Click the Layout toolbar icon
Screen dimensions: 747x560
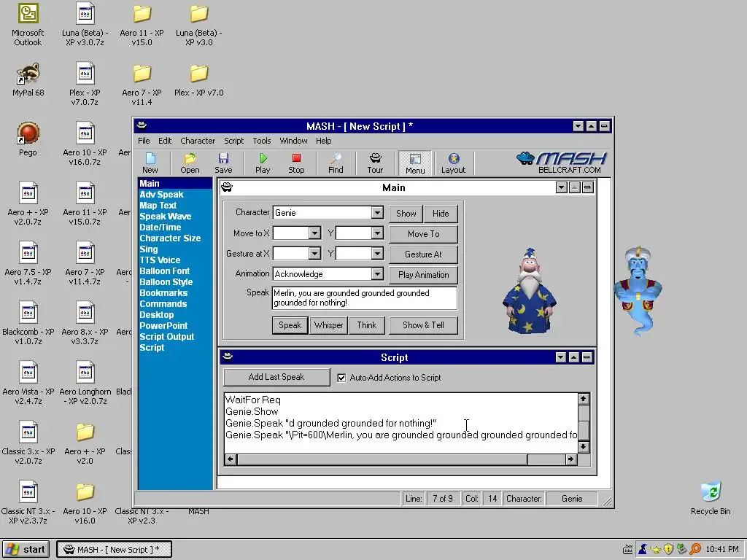point(453,163)
